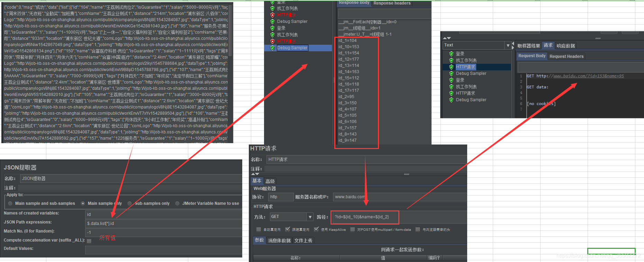Click the __jmeter.U_T__=线程组 1-1 line
This screenshot has height=262, width=644.
coord(365,34)
